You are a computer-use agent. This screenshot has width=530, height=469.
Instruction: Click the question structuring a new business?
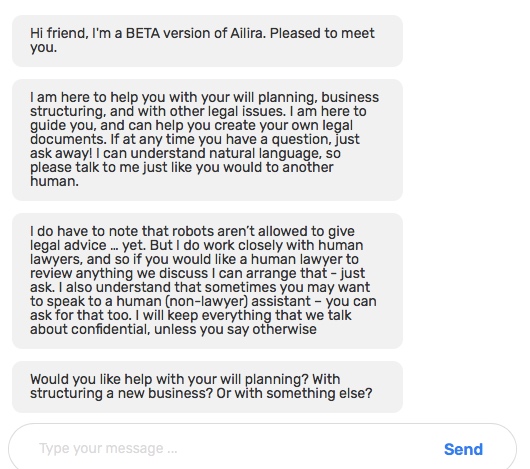point(121,393)
